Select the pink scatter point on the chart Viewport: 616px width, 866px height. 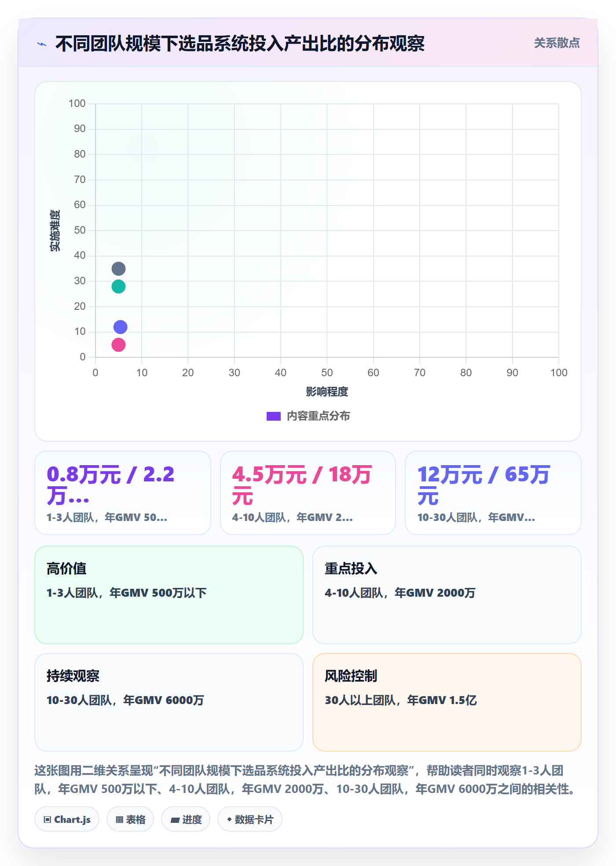point(118,345)
